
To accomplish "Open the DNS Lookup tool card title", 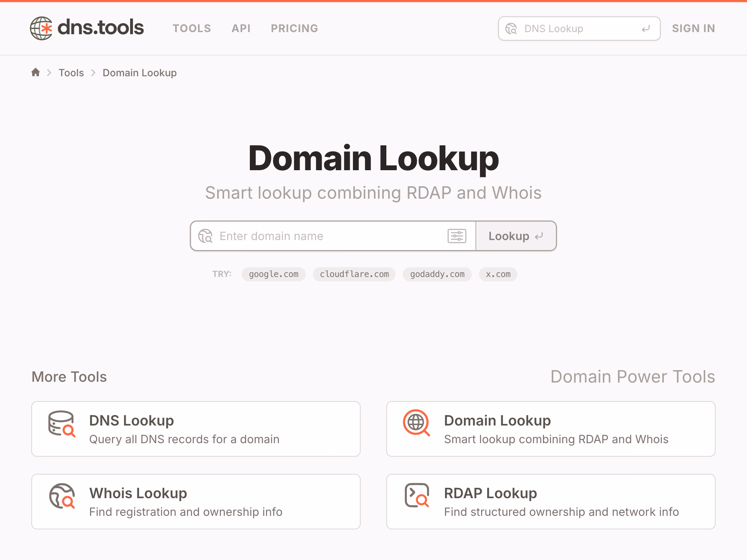I will pyautogui.click(x=132, y=420).
